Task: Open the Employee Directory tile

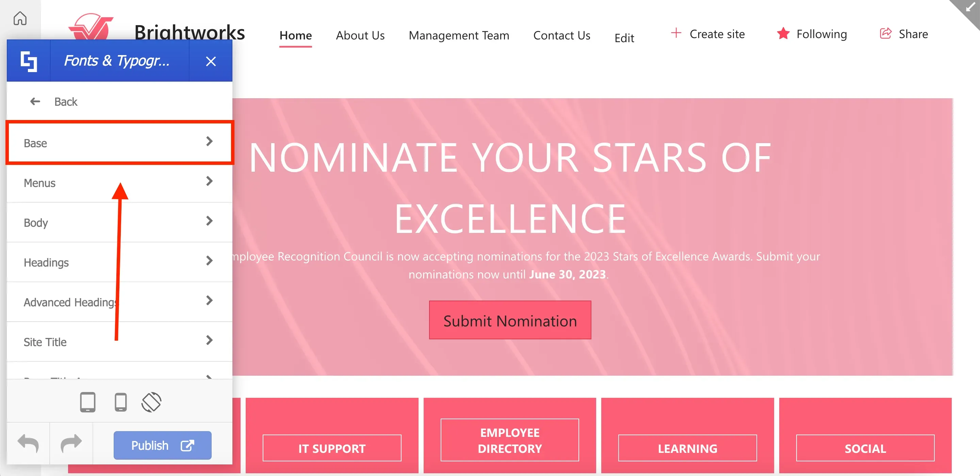Action: [509, 440]
